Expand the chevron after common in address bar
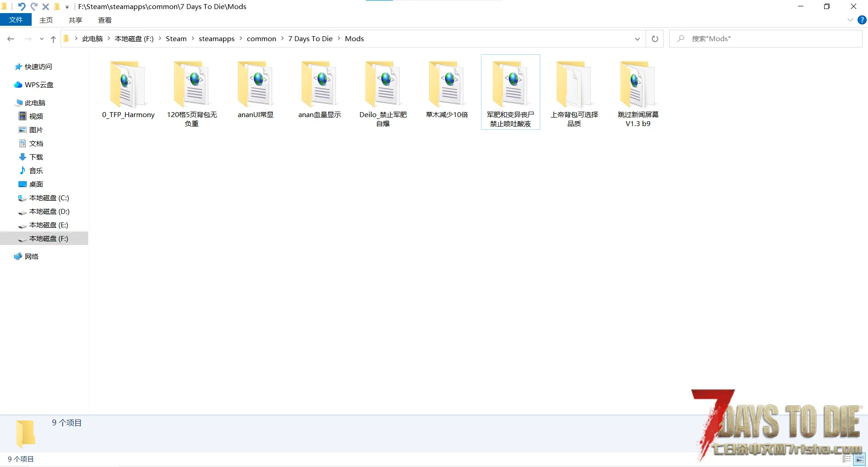 tap(282, 38)
